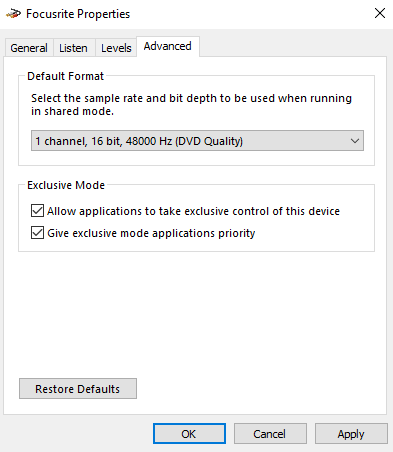
Task: Click the 'Focusrite Properties' title bar text
Action: pos(78,14)
